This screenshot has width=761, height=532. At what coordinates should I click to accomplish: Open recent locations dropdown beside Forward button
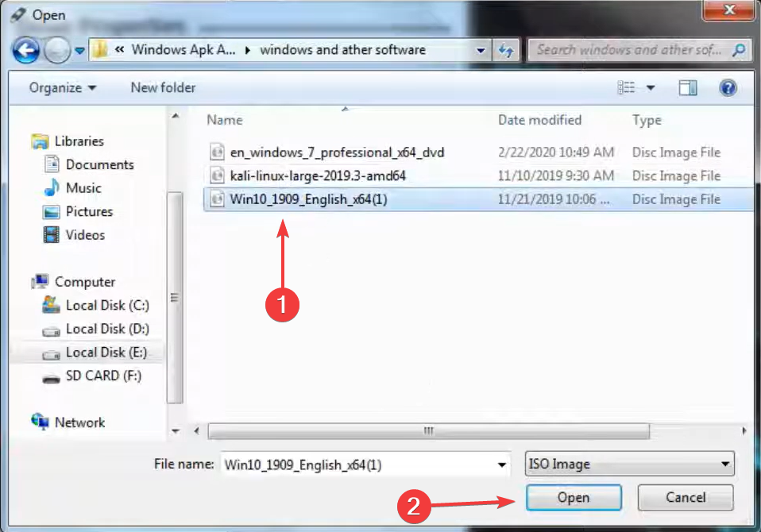pos(80,51)
